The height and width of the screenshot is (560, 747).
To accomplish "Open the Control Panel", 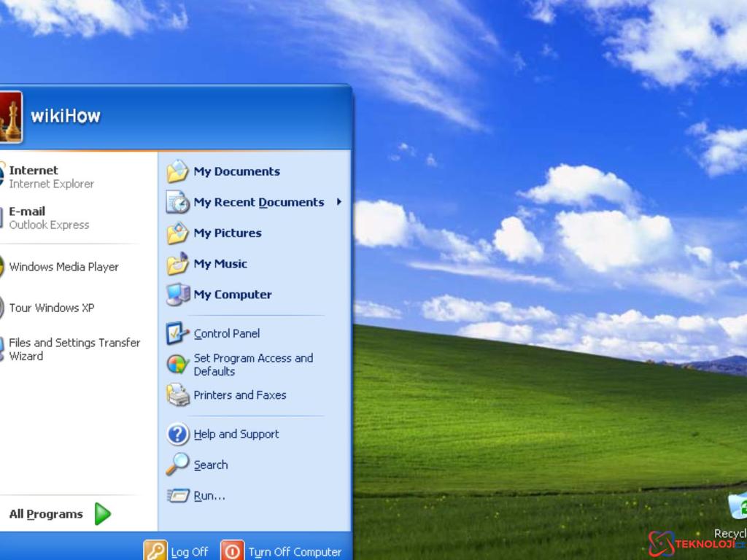I will (226, 333).
